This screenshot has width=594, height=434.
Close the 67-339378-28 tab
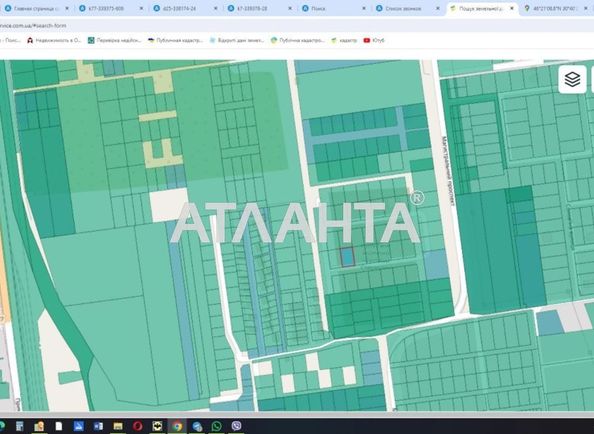290,8
